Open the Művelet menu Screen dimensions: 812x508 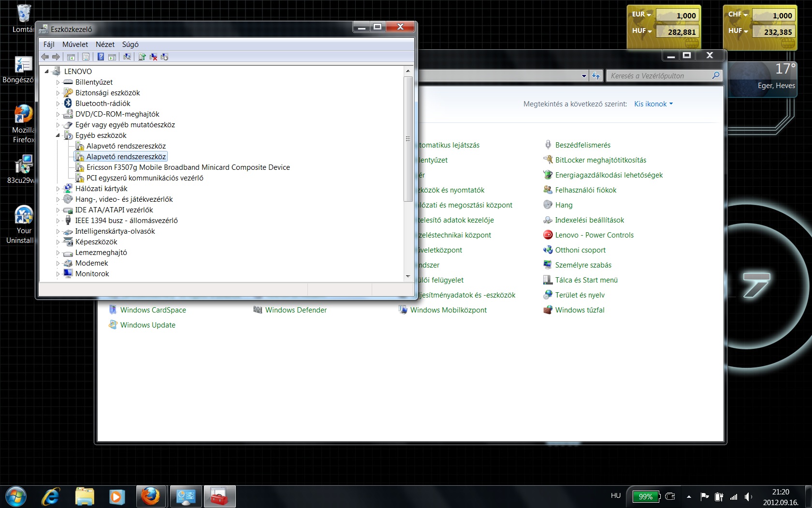tap(75, 44)
